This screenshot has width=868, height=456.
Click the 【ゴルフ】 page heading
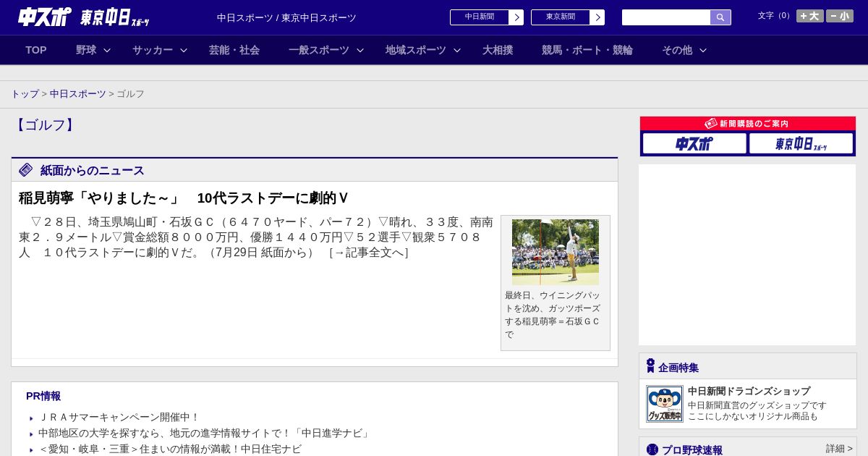(x=45, y=125)
